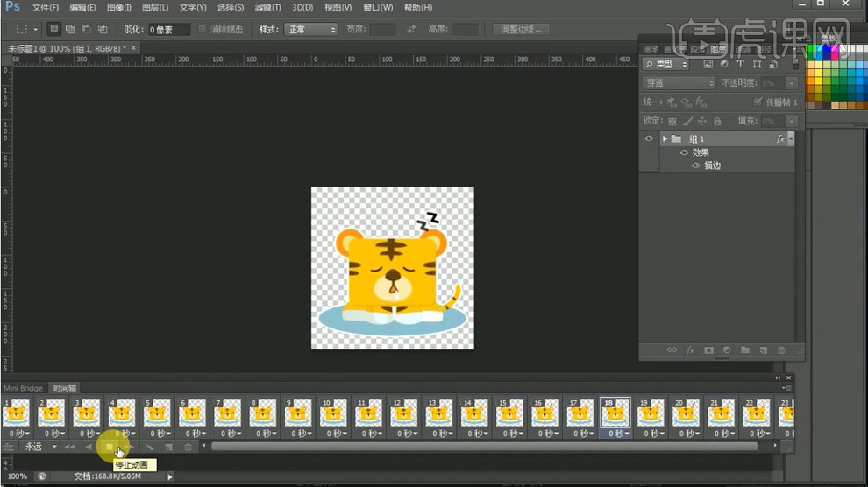Click the 调整边缘 button

[x=522, y=29]
